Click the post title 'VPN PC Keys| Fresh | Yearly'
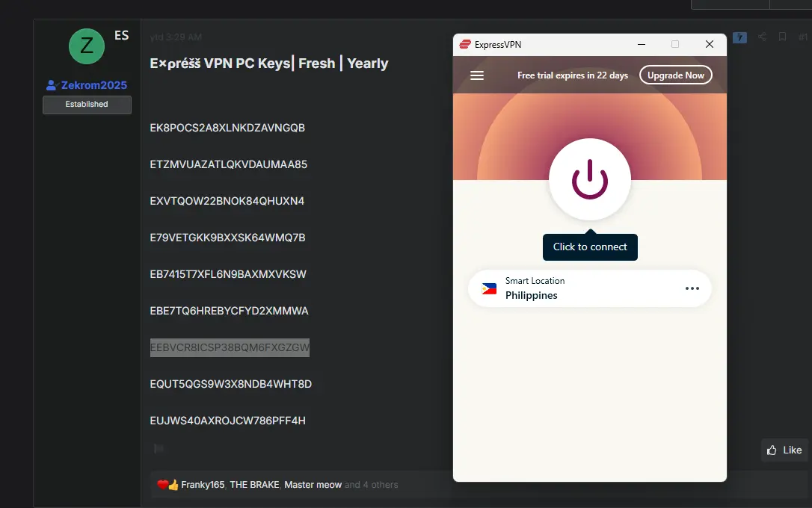Image resolution: width=812 pixels, height=508 pixels. tap(295, 63)
